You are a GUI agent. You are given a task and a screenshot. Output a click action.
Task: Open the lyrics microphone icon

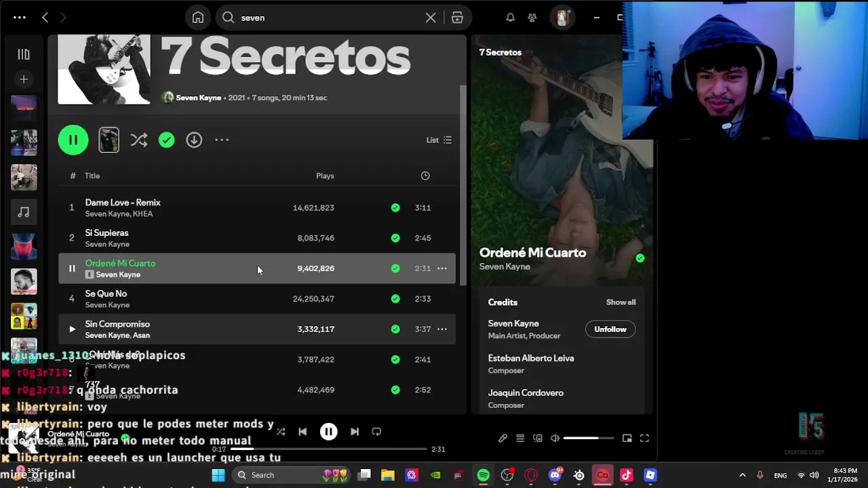coord(502,439)
